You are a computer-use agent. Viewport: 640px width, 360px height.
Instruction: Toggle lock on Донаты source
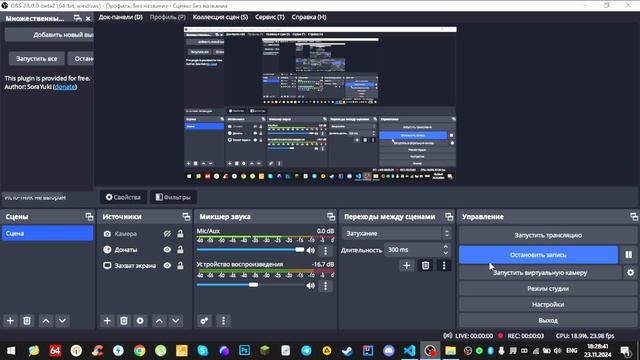[x=180, y=249]
